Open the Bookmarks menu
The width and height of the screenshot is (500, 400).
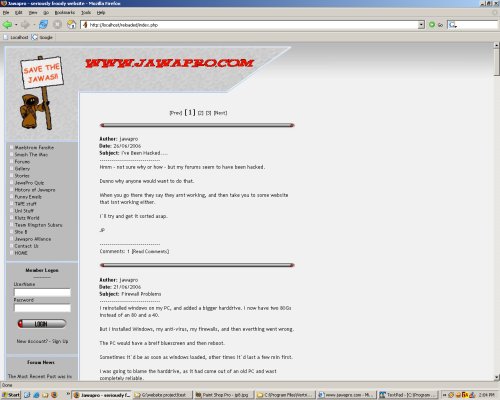65,13
